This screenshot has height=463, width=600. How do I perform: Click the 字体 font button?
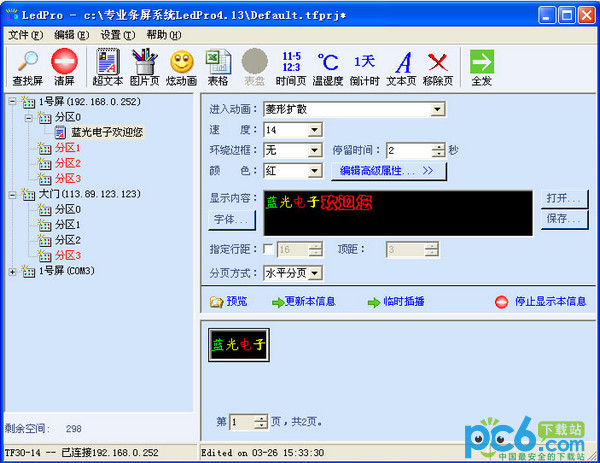pos(232,220)
